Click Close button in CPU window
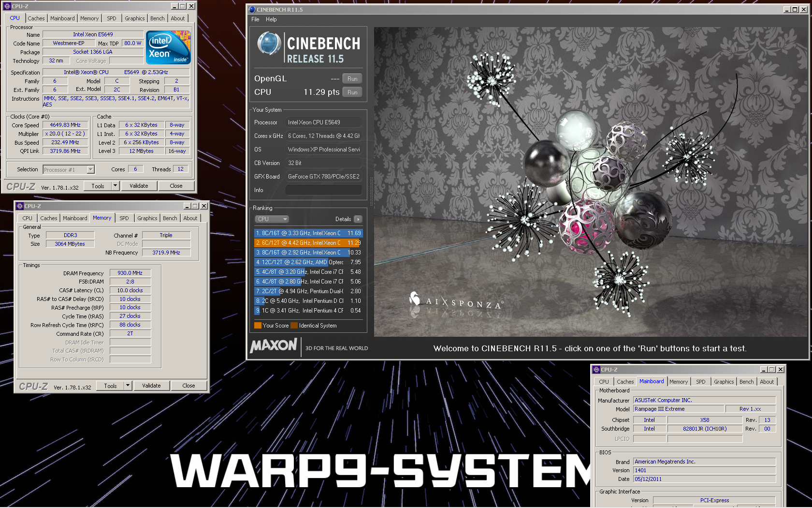Screen dimensions: 812x508 click(x=176, y=186)
